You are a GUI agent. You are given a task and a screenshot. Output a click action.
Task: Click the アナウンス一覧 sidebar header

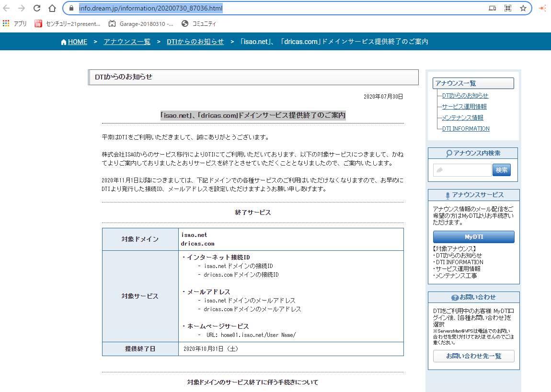point(473,83)
